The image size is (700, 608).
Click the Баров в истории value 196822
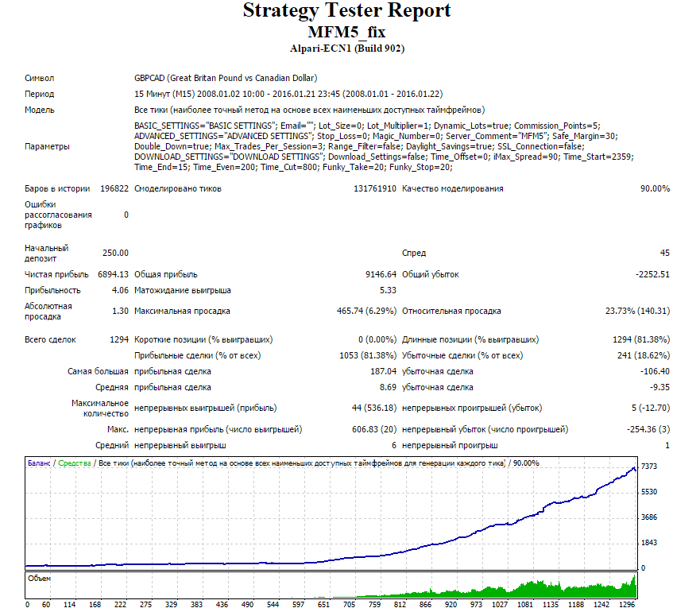[114, 189]
